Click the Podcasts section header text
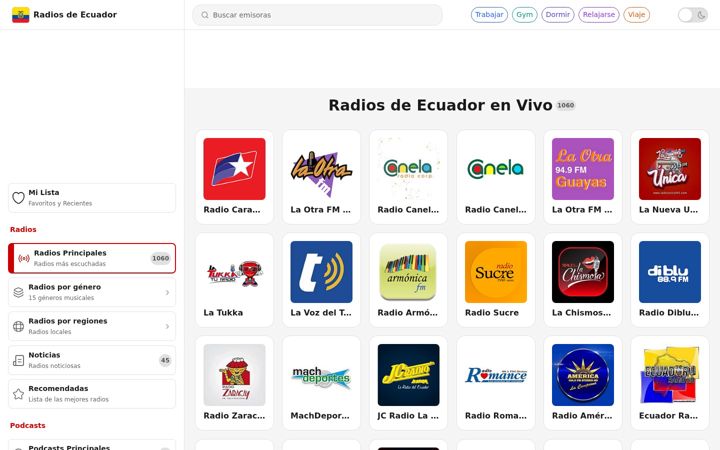 click(28, 425)
